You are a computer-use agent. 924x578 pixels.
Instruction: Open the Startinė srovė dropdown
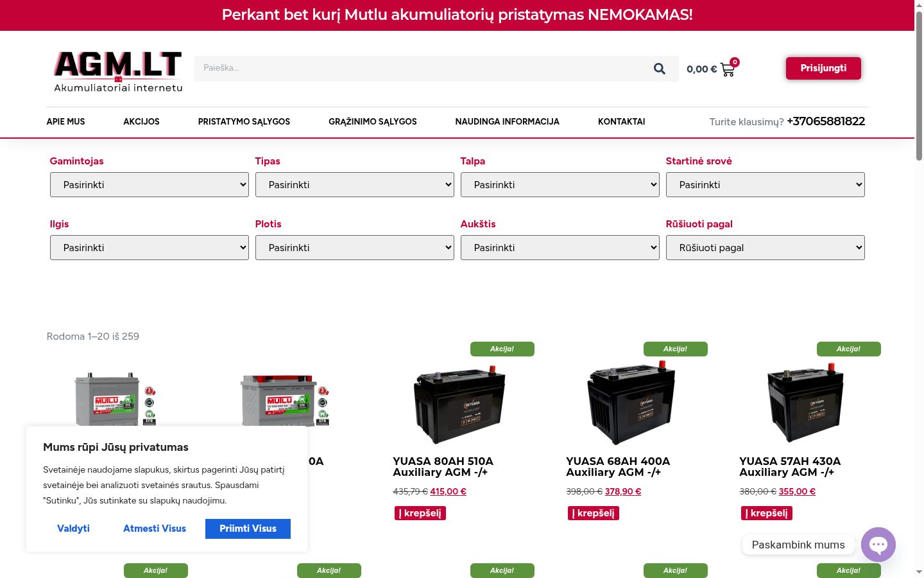[766, 185]
